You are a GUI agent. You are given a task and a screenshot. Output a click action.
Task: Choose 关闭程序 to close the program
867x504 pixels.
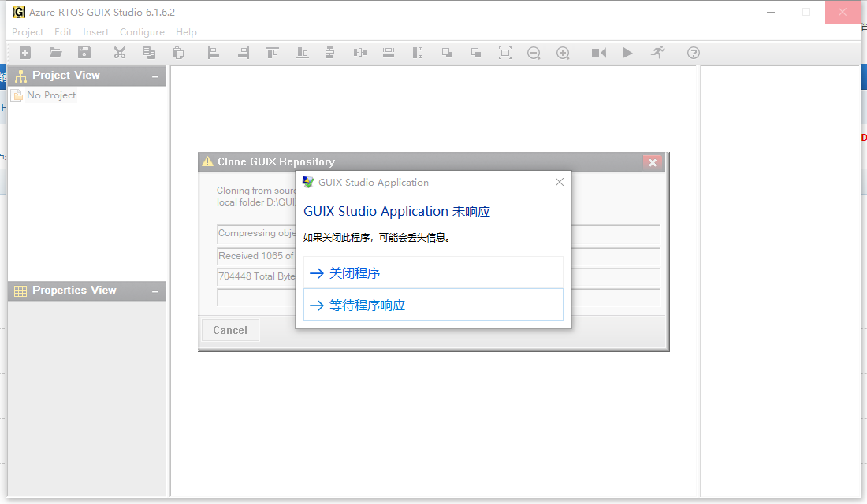point(433,272)
